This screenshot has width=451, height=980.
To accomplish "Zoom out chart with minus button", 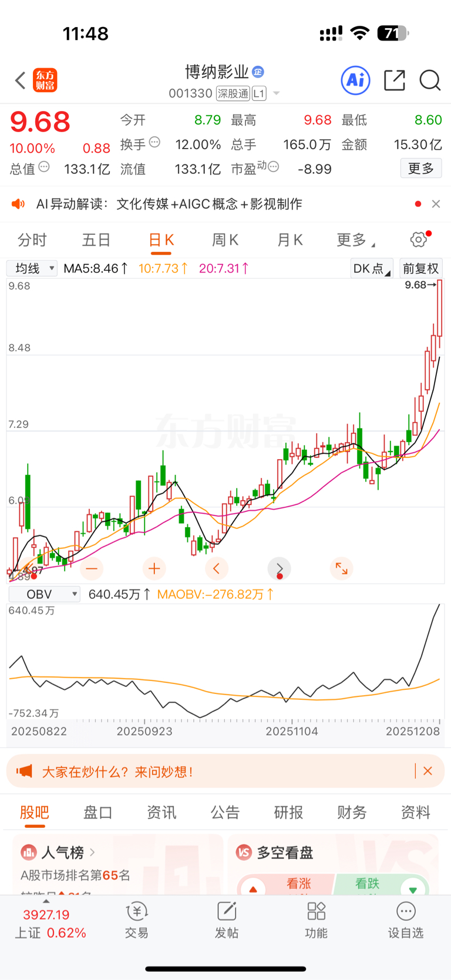I will pyautogui.click(x=92, y=568).
